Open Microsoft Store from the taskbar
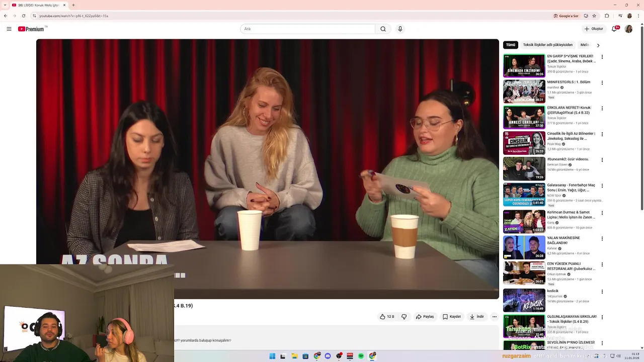Viewport: 644px width, 362px height. pos(305,356)
